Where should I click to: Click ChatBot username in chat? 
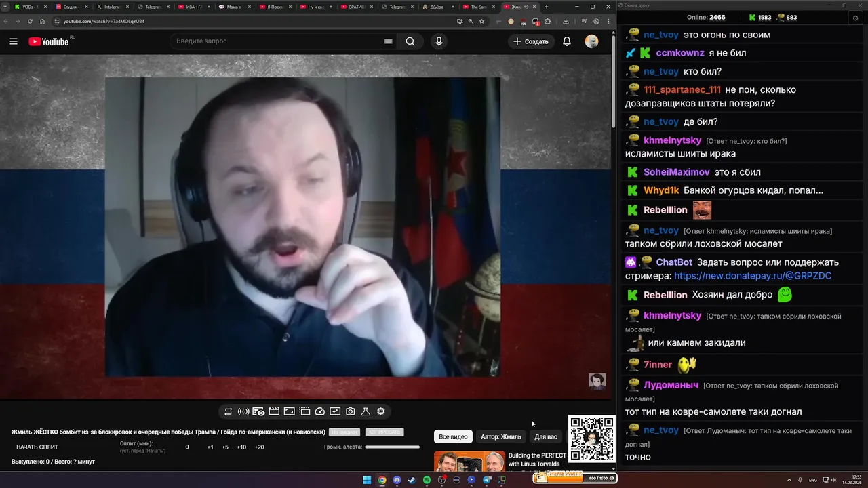(x=674, y=262)
